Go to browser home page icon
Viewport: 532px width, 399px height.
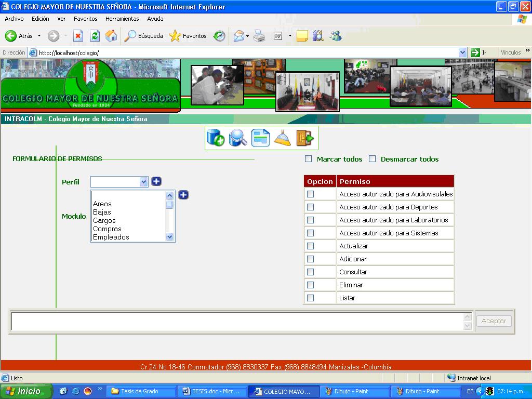pyautogui.click(x=111, y=36)
